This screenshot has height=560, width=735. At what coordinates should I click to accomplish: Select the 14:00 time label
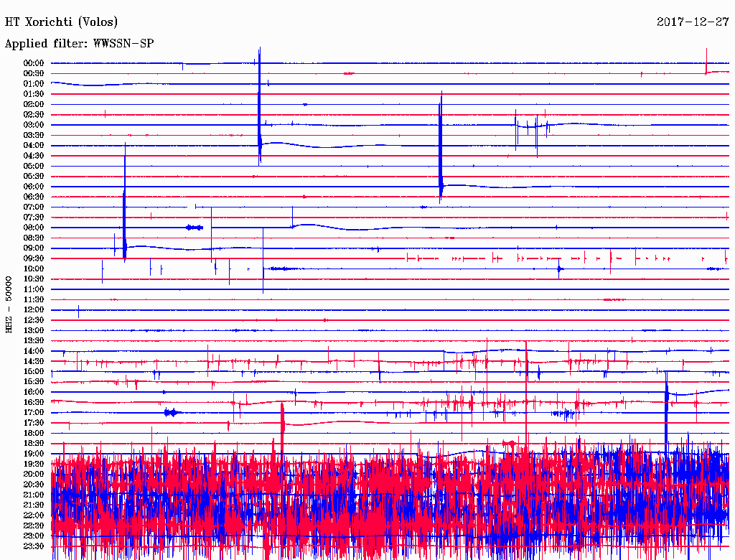click(x=34, y=351)
